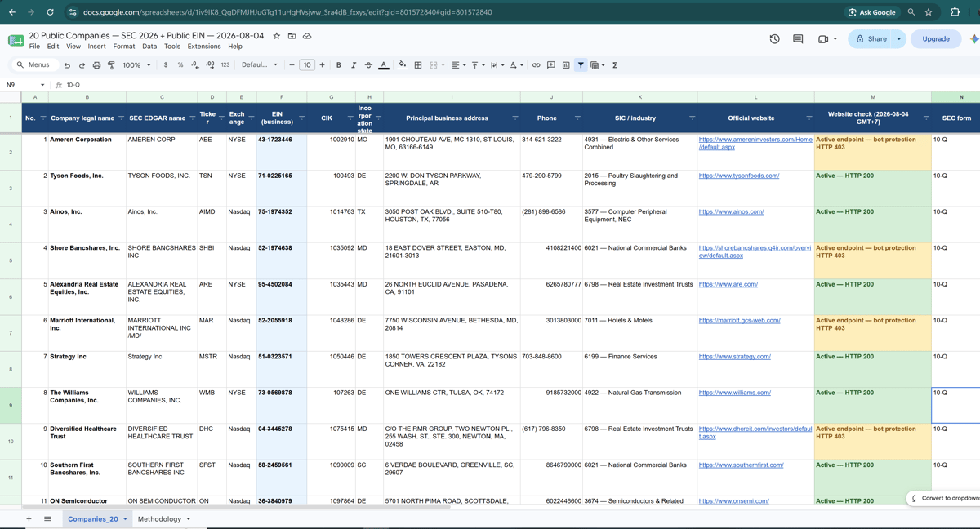
Task: Open the comments panel beside version history
Action: tap(798, 39)
